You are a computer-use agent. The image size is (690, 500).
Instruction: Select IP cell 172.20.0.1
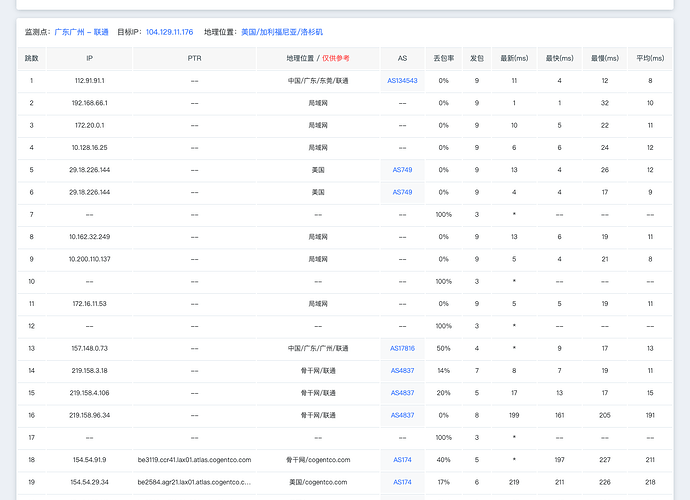(x=89, y=125)
